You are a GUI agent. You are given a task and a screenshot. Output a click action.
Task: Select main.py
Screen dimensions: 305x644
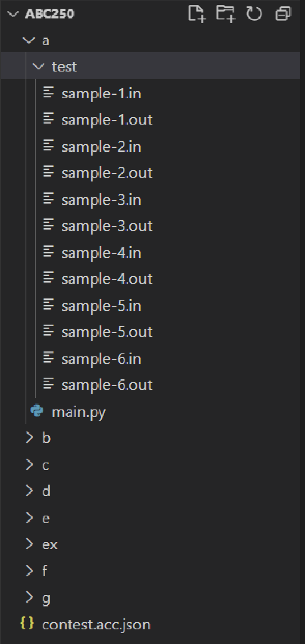coord(78,412)
